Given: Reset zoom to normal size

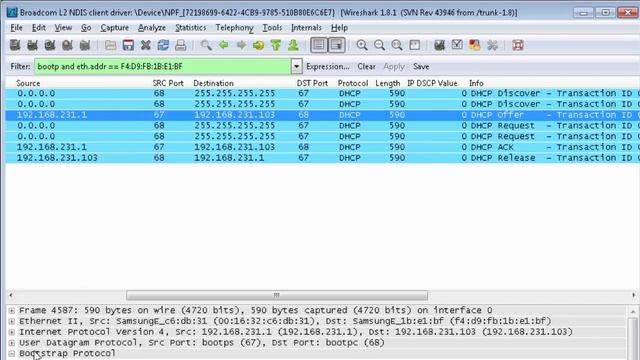Looking at the screenshot, I should click(x=397, y=45).
